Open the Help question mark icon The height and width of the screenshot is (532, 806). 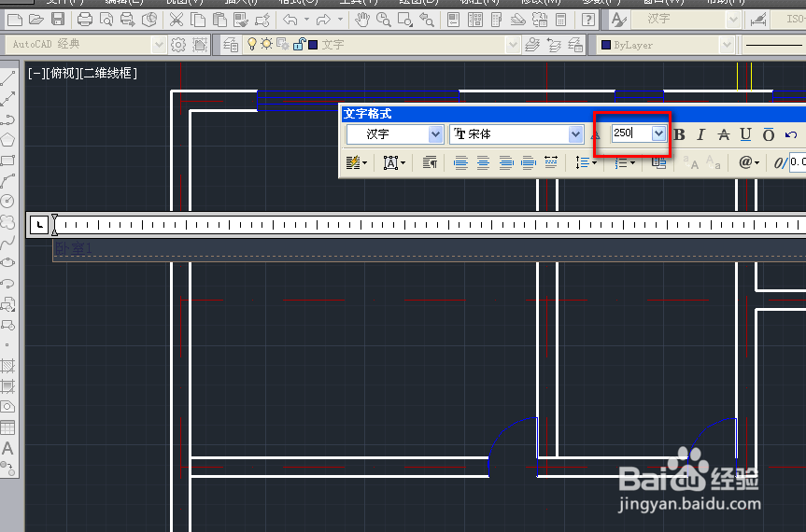coord(588,20)
